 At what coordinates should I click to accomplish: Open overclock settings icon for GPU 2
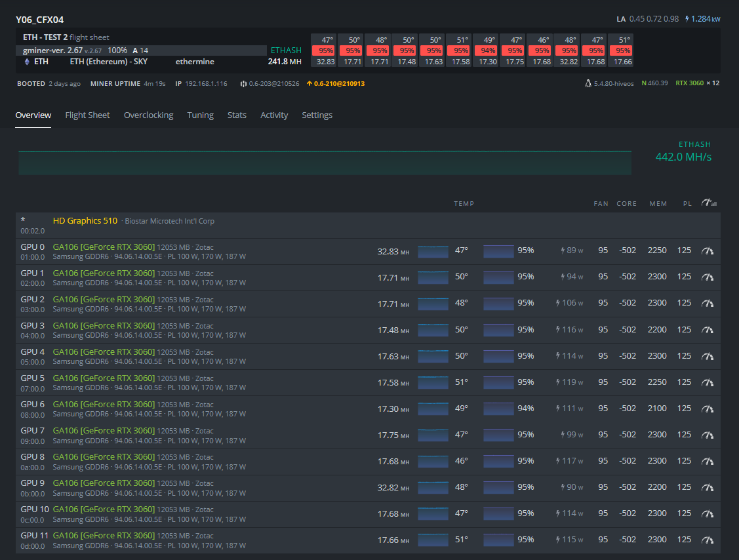[x=708, y=303]
